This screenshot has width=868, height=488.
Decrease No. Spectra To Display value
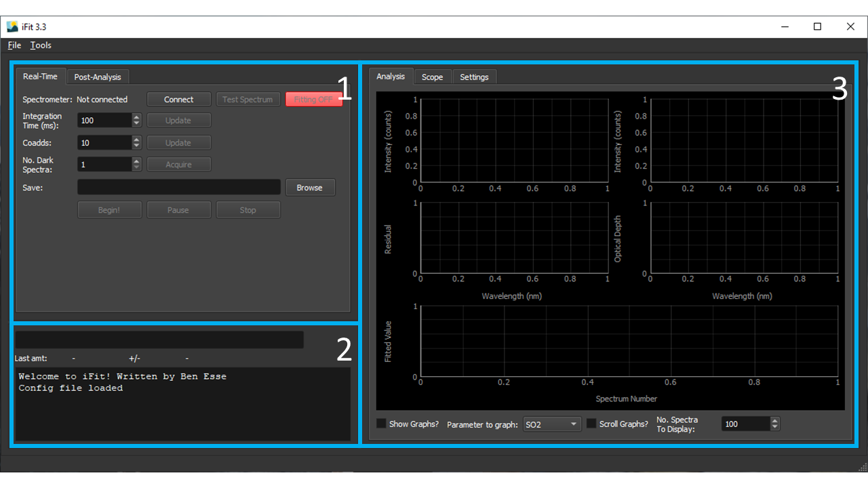coord(775,428)
